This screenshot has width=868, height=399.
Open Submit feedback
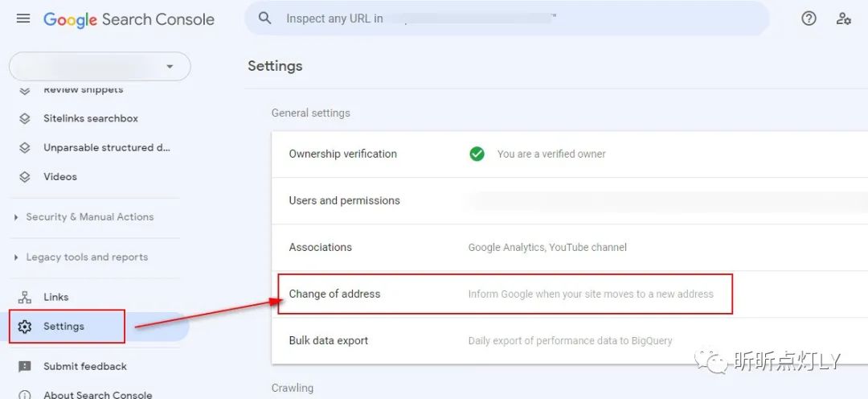(x=84, y=367)
